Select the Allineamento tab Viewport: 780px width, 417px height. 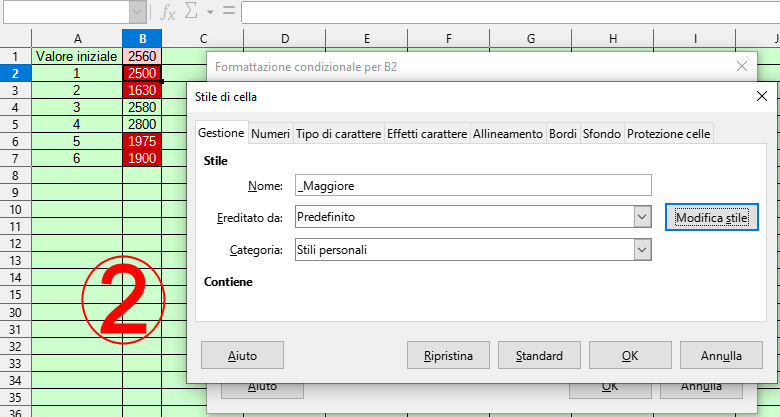click(507, 133)
